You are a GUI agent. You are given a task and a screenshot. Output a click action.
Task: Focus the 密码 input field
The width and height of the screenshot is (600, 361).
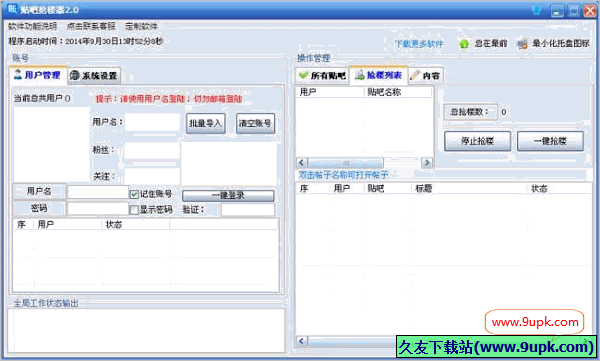98,209
